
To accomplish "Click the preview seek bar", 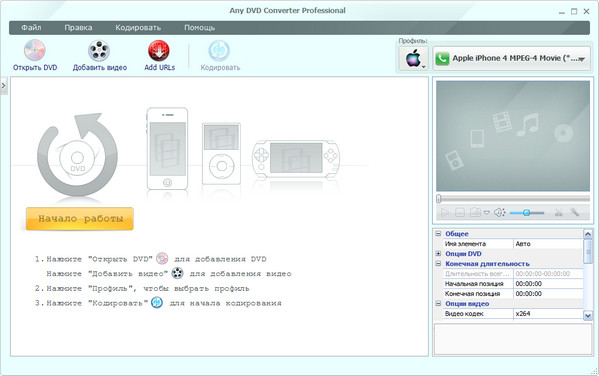I will (513, 198).
